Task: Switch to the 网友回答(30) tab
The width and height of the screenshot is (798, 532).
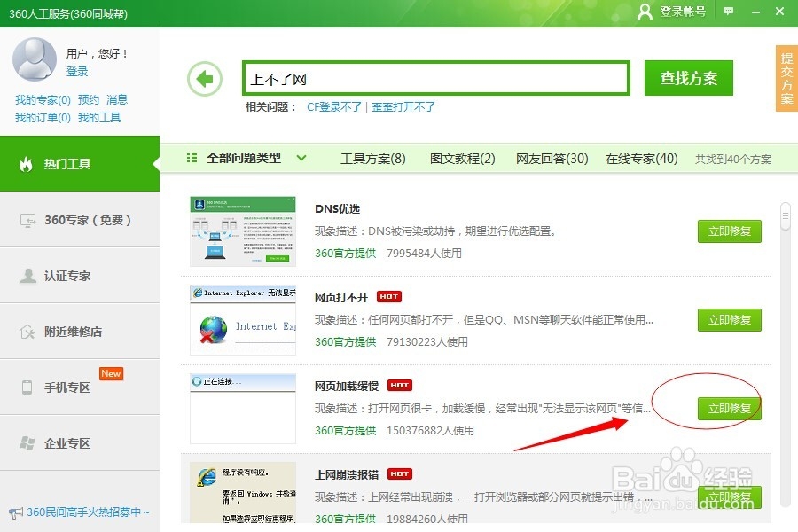Action: (x=552, y=159)
